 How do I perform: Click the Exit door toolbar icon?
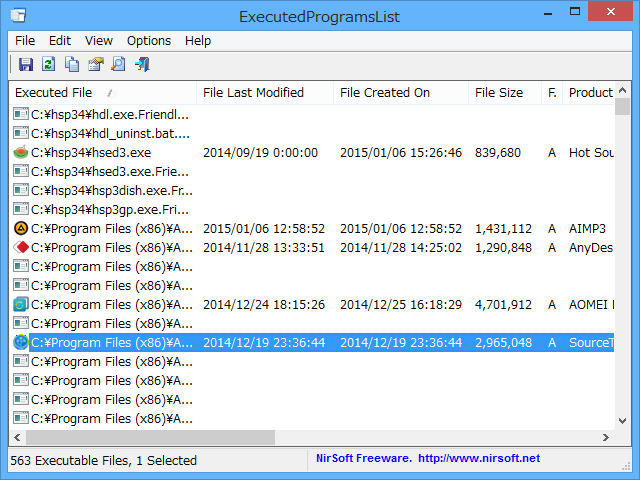142,64
